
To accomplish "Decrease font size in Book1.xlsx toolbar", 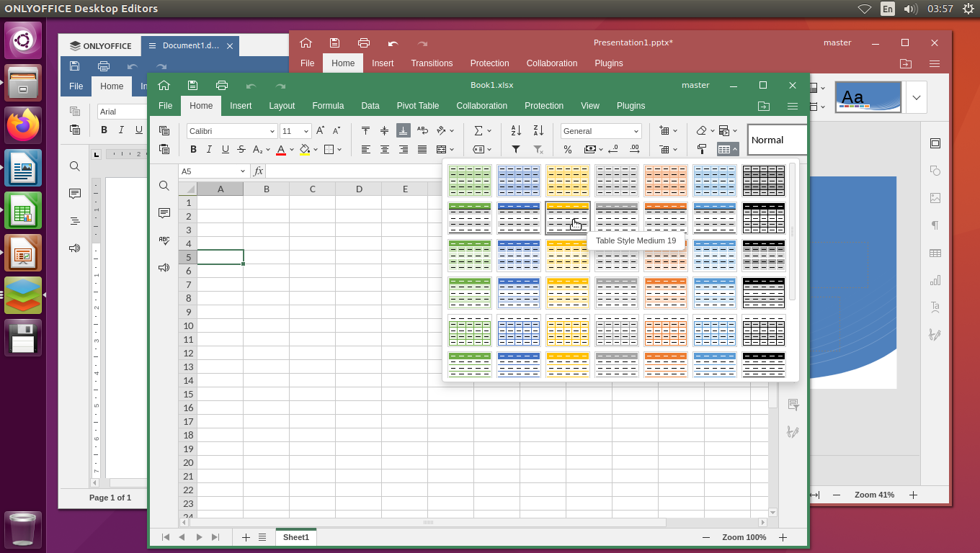I will [x=337, y=131].
